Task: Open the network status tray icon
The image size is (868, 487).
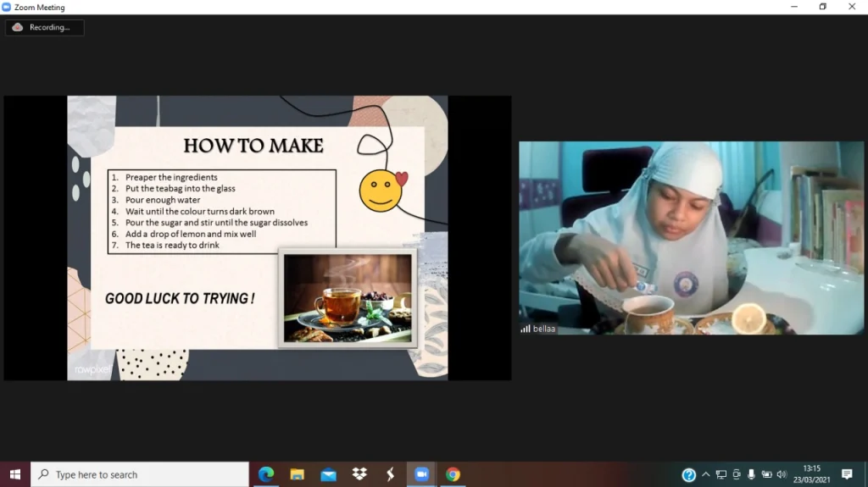Action: tap(721, 474)
